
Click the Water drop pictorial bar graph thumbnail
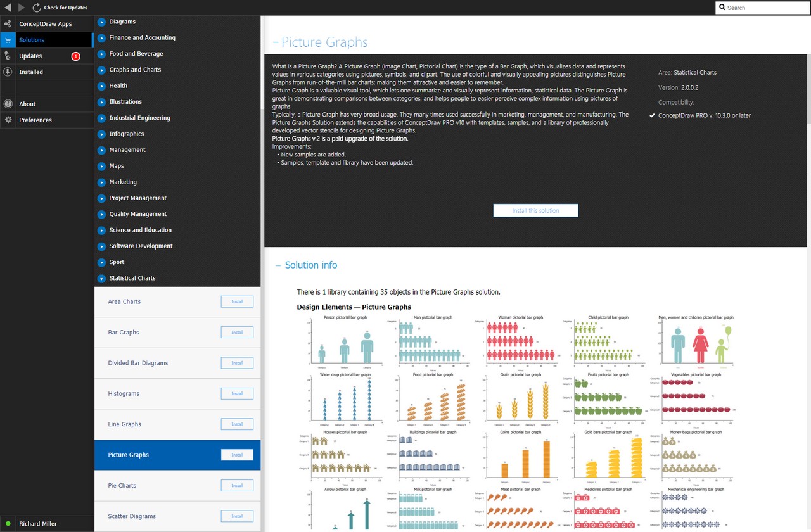tap(345, 399)
